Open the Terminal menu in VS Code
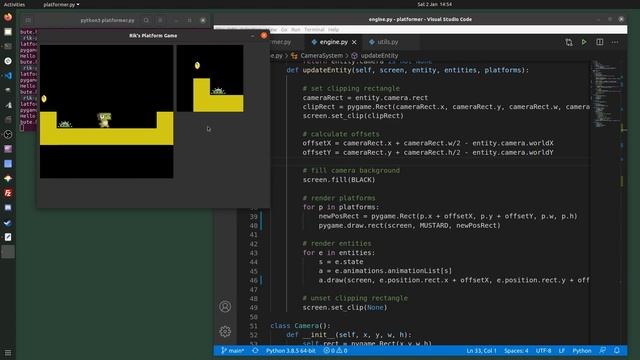The height and width of the screenshot is (360, 640). pyautogui.click(x=314, y=29)
